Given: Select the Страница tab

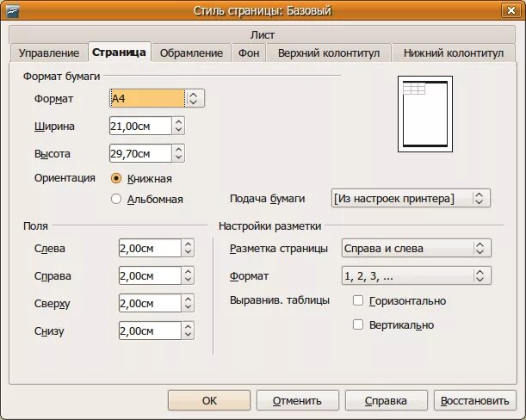Looking at the screenshot, I should [x=119, y=52].
